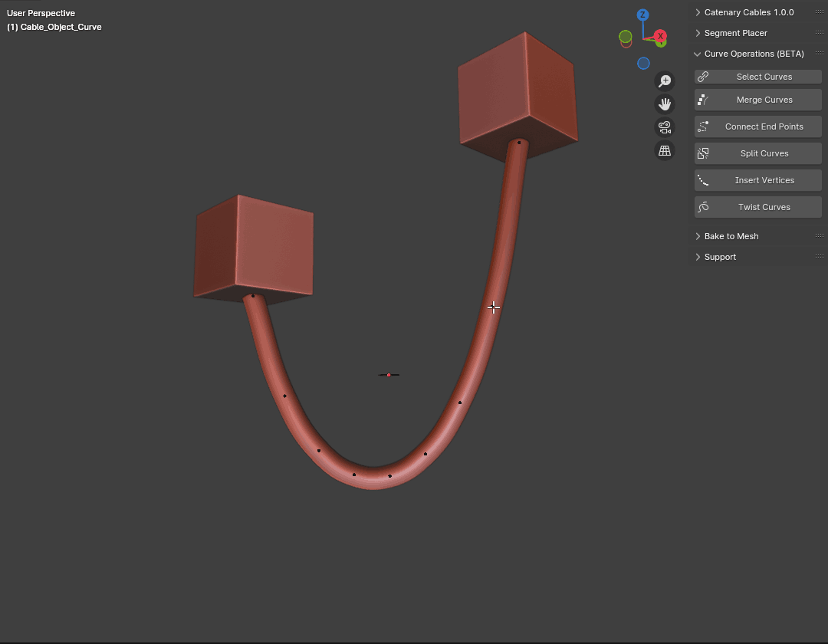Toggle the camera view icon
The width and height of the screenshot is (828, 644).
[664, 127]
